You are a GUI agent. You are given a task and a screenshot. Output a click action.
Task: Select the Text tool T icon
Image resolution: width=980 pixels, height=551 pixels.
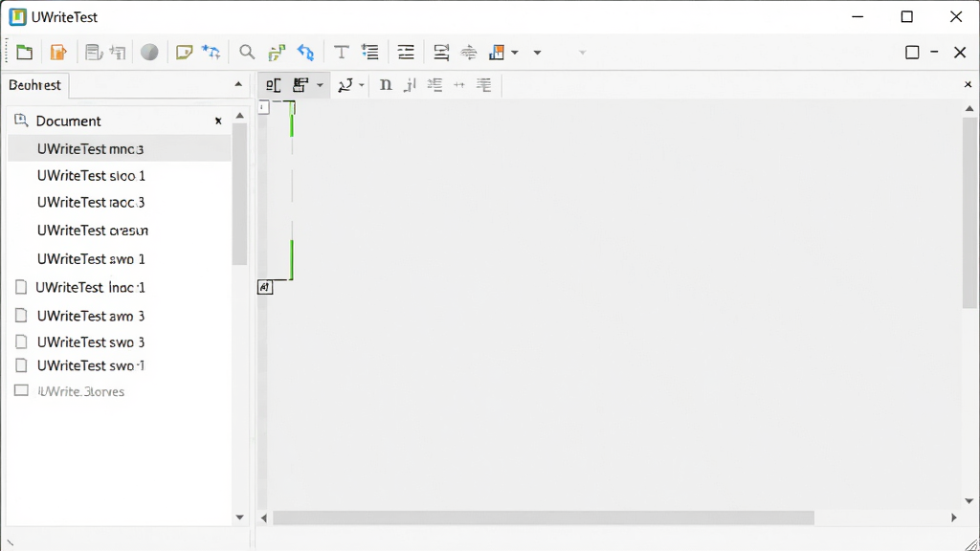342,53
